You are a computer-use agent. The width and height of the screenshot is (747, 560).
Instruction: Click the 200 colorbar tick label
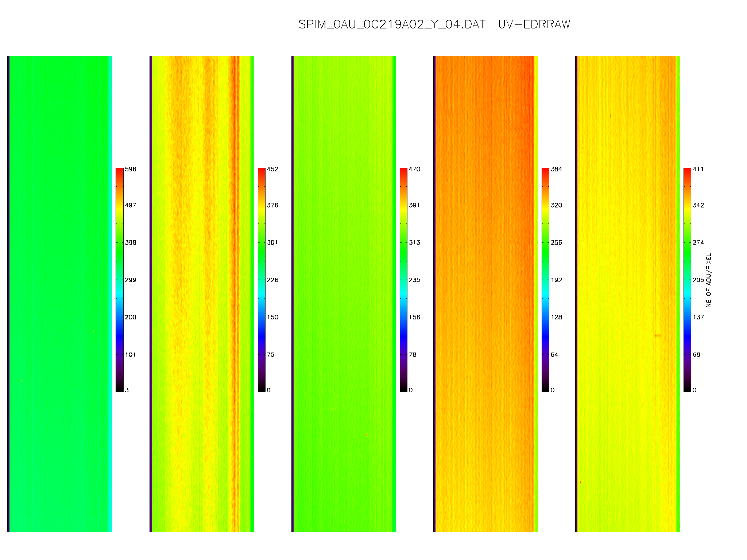click(x=131, y=317)
